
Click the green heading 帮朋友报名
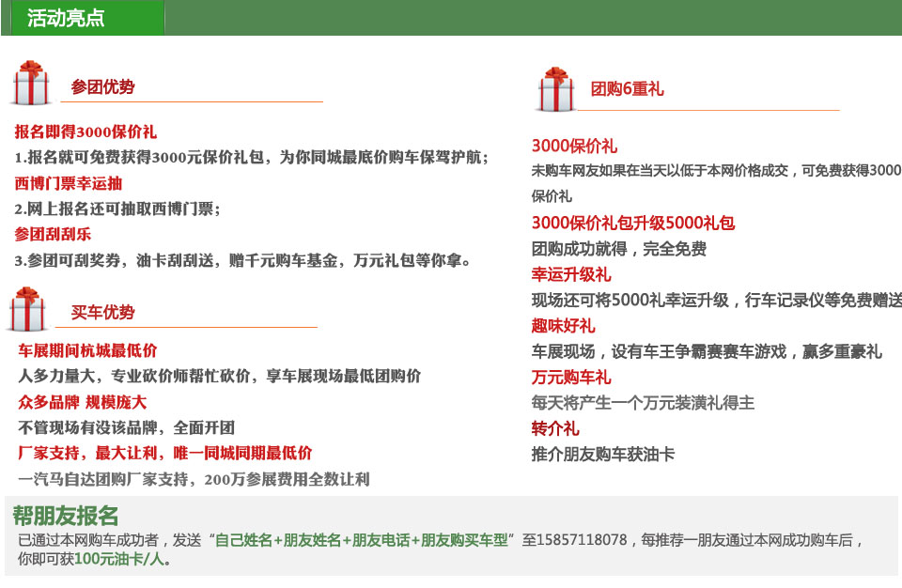[x=66, y=516]
